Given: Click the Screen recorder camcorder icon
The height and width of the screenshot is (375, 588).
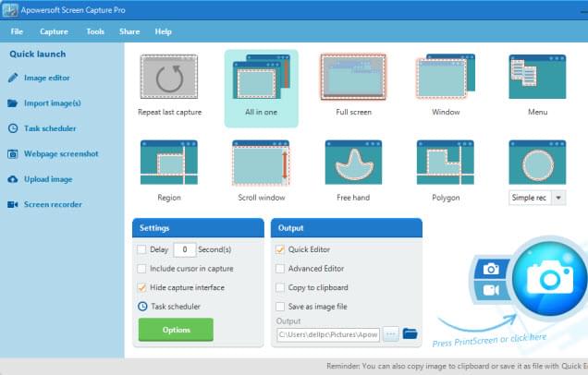Looking at the screenshot, I should 13,204.
